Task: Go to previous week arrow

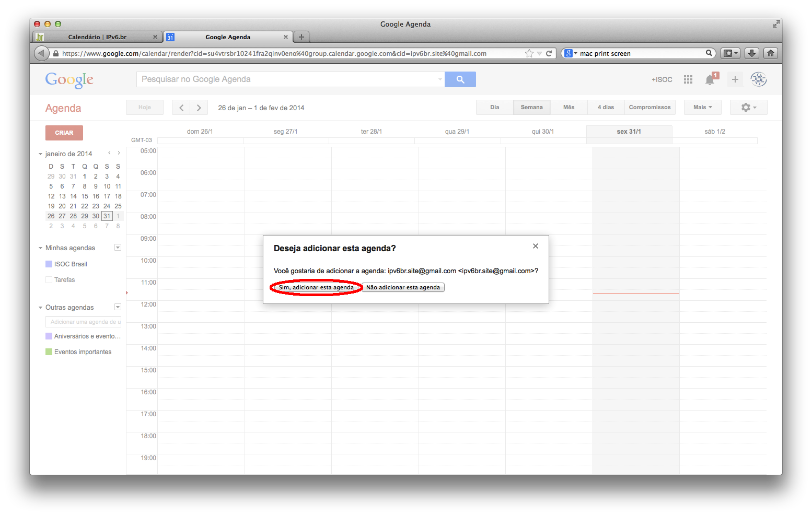Action: point(181,108)
